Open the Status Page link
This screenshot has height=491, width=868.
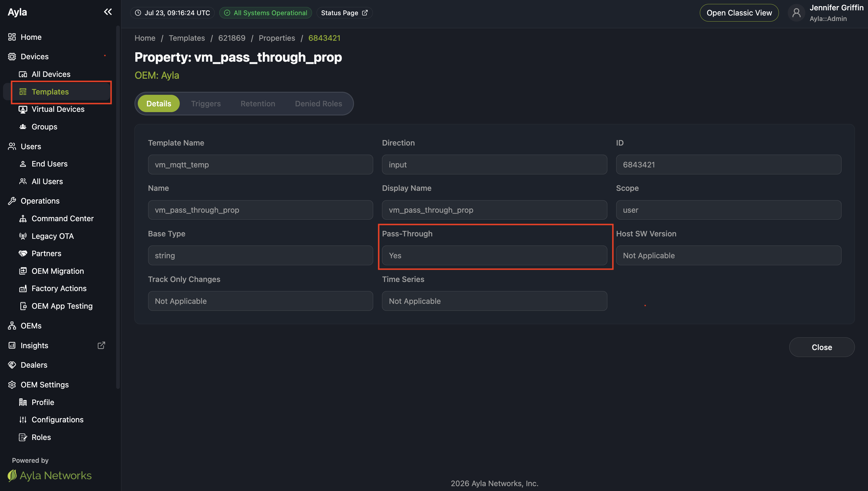click(x=345, y=13)
